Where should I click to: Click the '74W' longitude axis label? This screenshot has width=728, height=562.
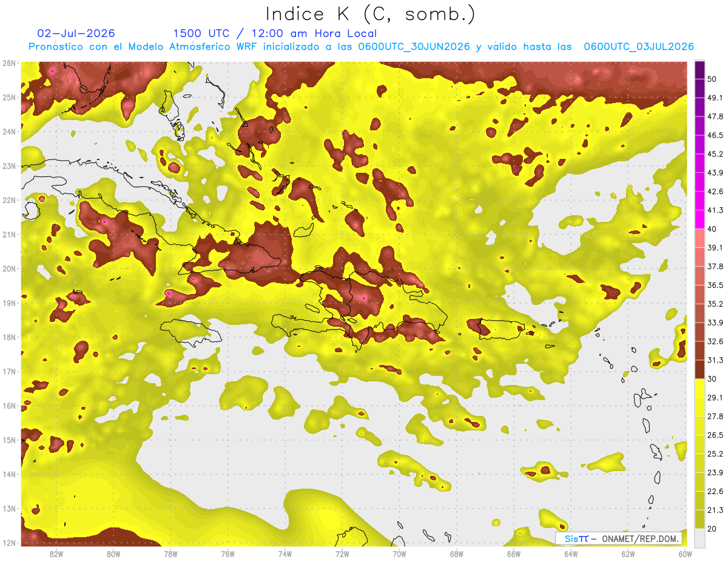point(285,554)
